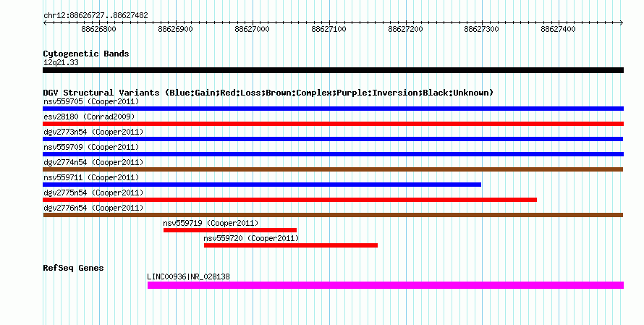Click the dgv2773n54 blue variant bar

click(x=333, y=139)
